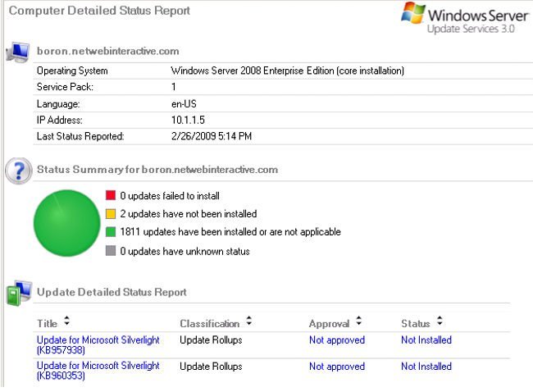Open Update for Microsoft Silverlight KB960353 link
Image resolution: width=533 pixels, height=392 pixels.
pyautogui.click(x=98, y=371)
